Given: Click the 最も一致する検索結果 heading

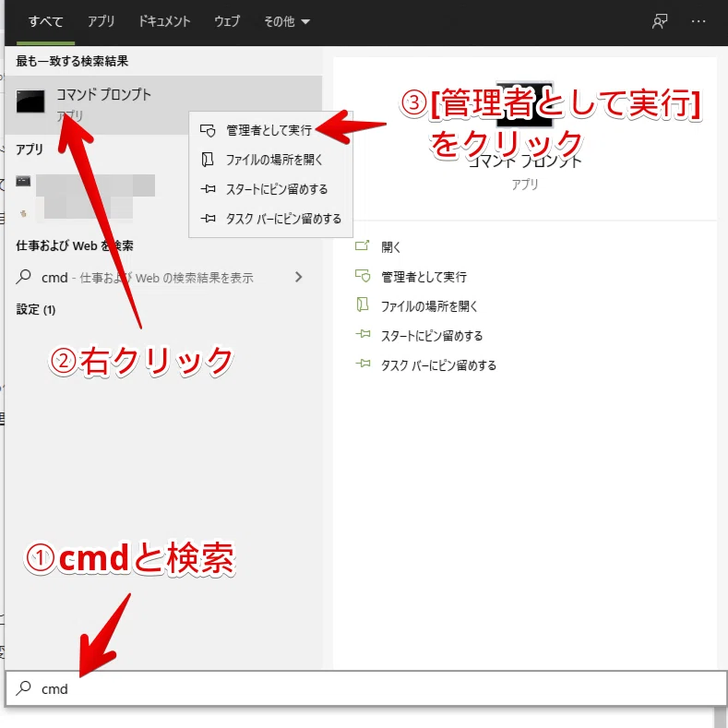Looking at the screenshot, I should point(72,61).
